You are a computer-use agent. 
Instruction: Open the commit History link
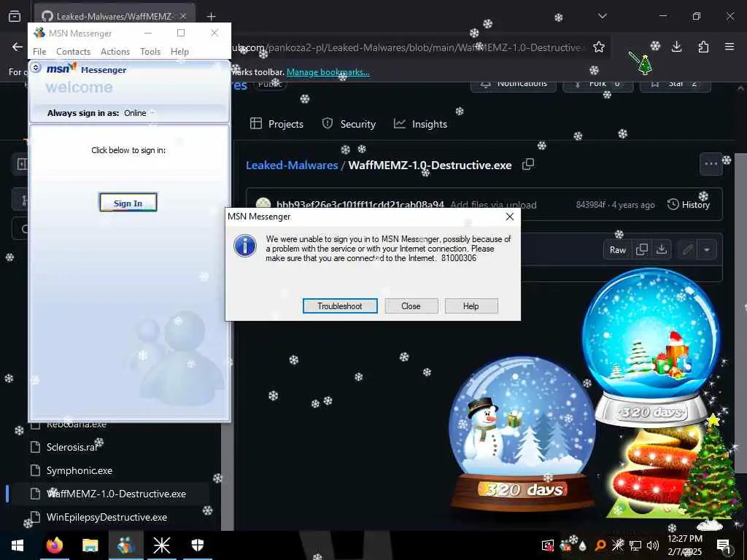[x=689, y=205]
